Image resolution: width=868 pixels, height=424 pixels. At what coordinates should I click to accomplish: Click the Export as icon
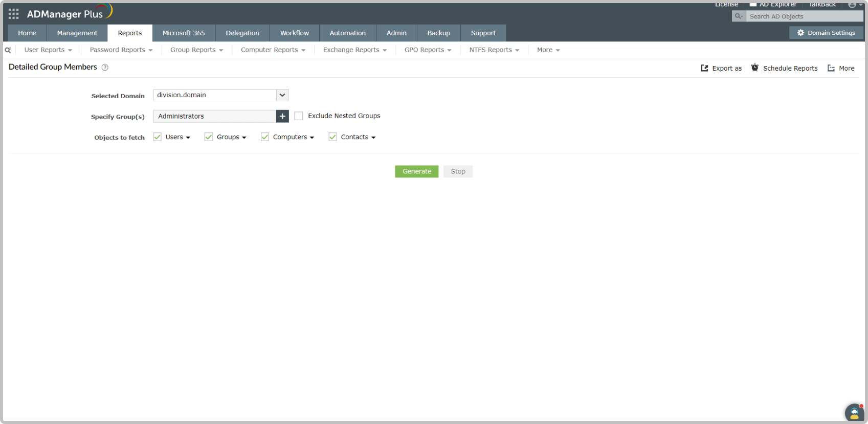[704, 68]
